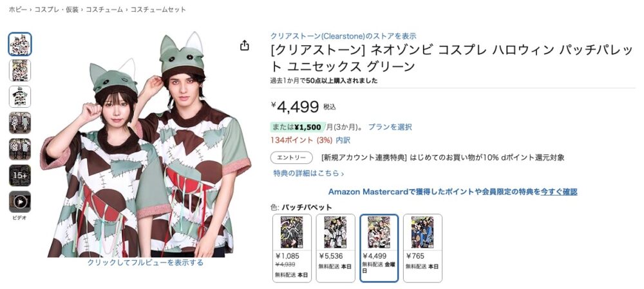This screenshot has height=289, width=644.
Task: Go to コスチュームセット breadcrumb category
Action: point(158,10)
